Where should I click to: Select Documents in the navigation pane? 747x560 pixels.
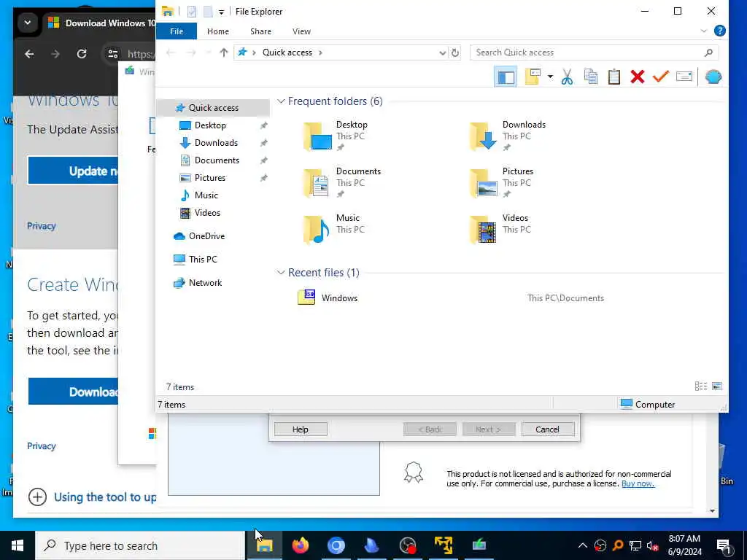click(x=217, y=160)
